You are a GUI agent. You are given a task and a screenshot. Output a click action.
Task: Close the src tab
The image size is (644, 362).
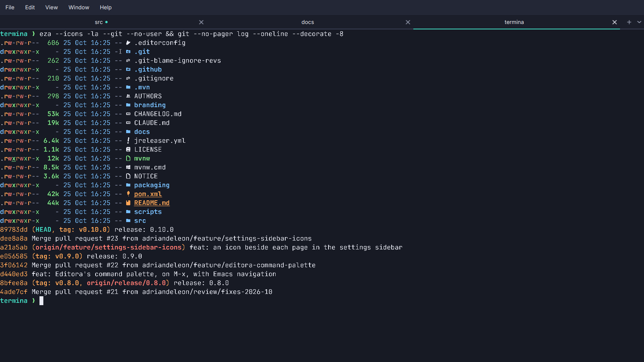[x=201, y=22]
